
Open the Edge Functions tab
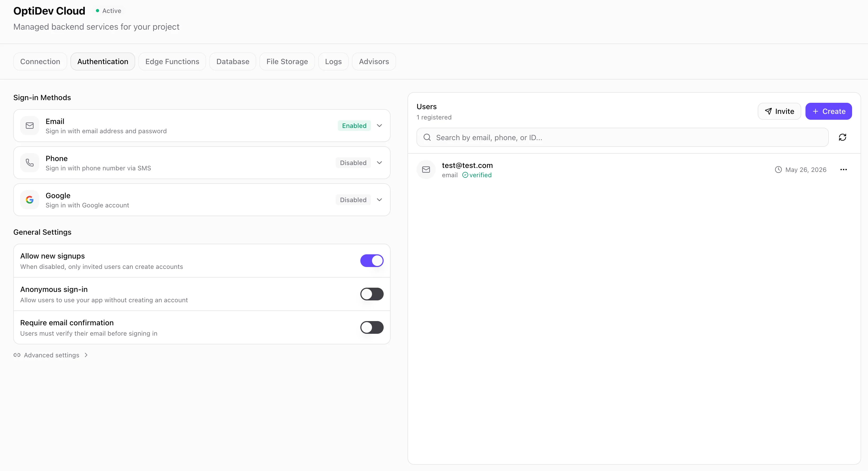tap(172, 61)
